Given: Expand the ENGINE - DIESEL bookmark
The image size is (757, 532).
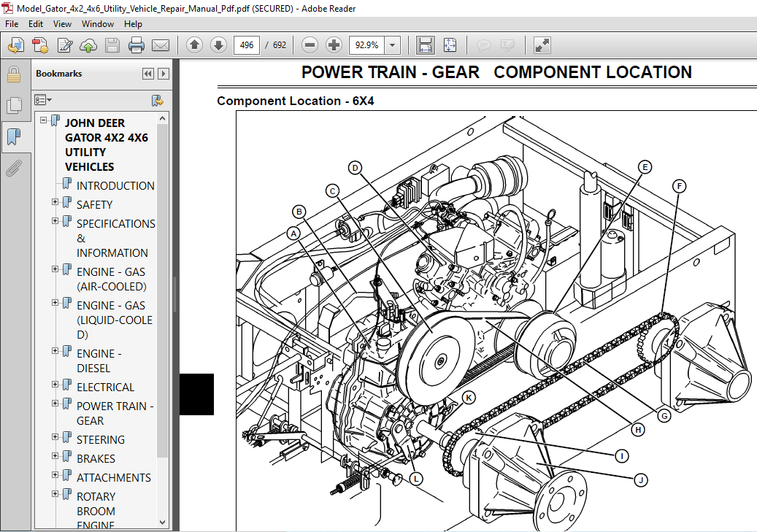Looking at the screenshot, I should 55,350.
